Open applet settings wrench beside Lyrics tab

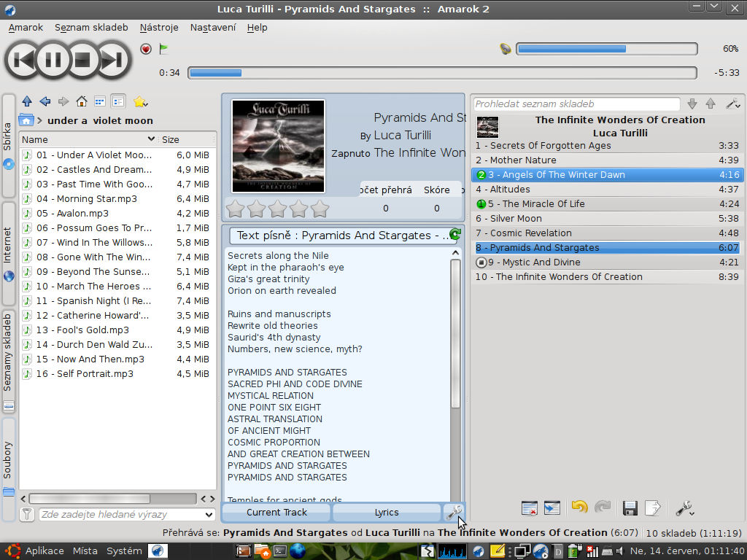pos(453,513)
